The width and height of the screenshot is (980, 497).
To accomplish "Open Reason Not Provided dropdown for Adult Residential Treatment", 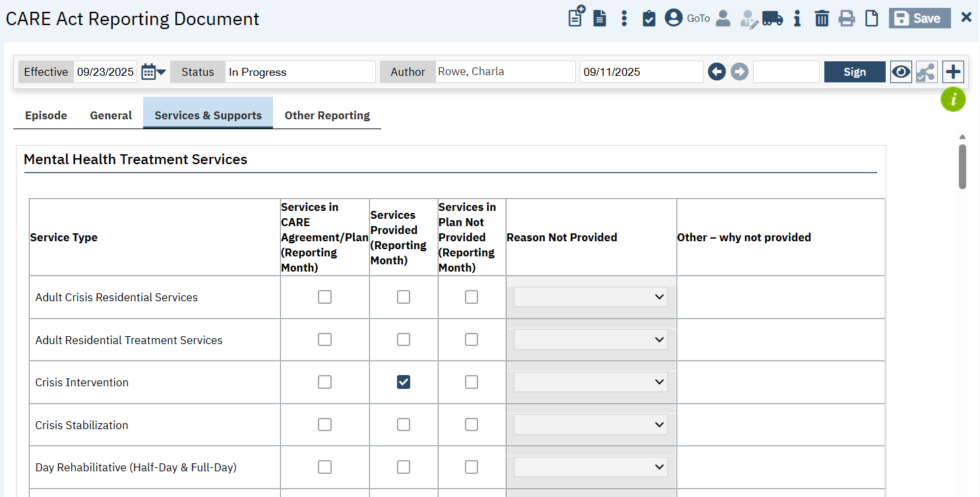I will 590,339.
